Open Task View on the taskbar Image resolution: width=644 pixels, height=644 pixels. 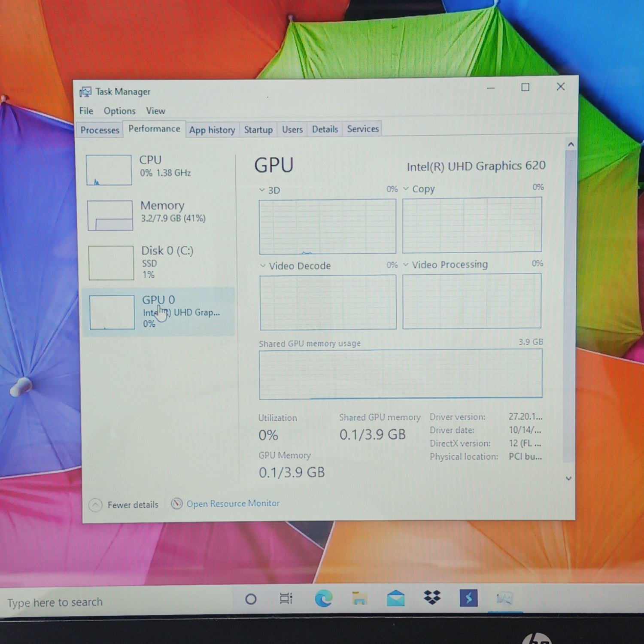(286, 598)
